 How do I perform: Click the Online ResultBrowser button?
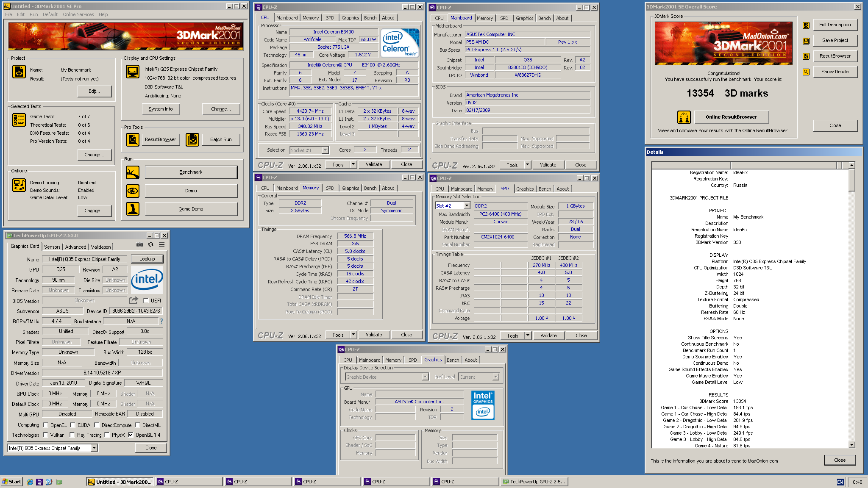(x=731, y=117)
